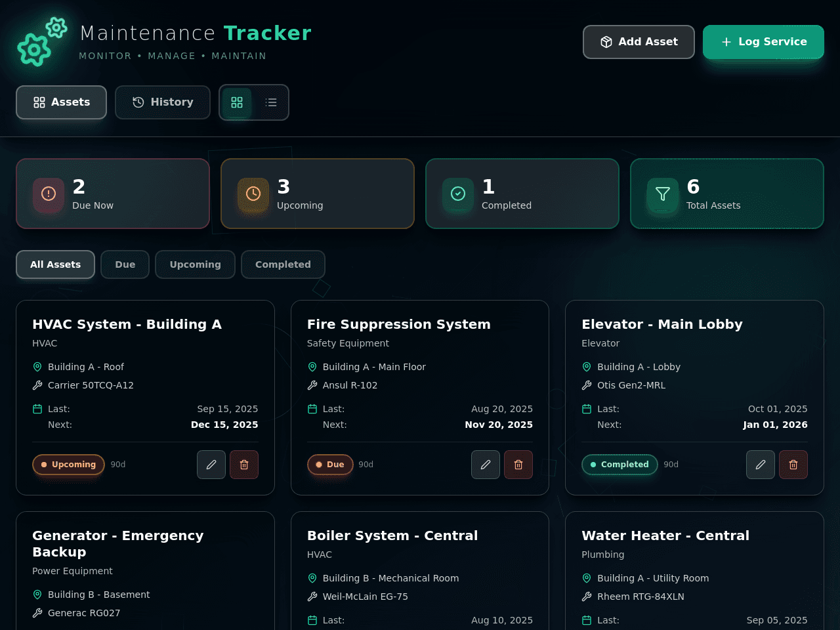Click the gear logo icon in header
Image resolution: width=840 pixels, height=630 pixels.
coord(42,41)
